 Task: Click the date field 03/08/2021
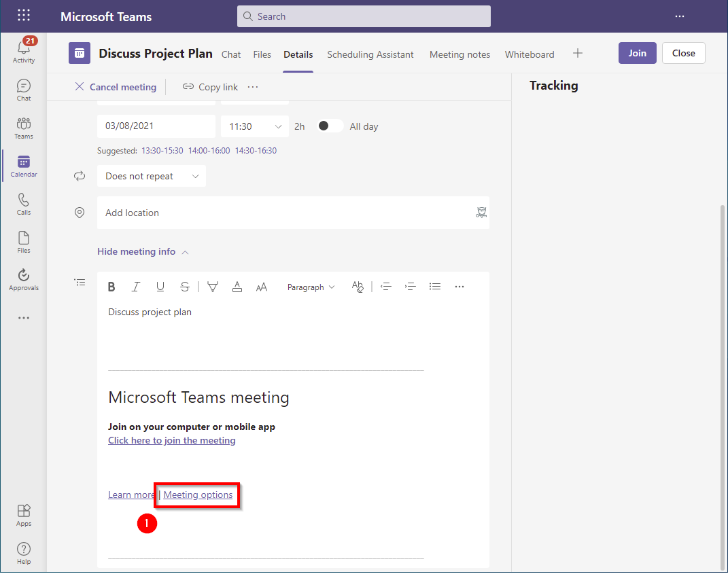pyautogui.click(x=156, y=126)
